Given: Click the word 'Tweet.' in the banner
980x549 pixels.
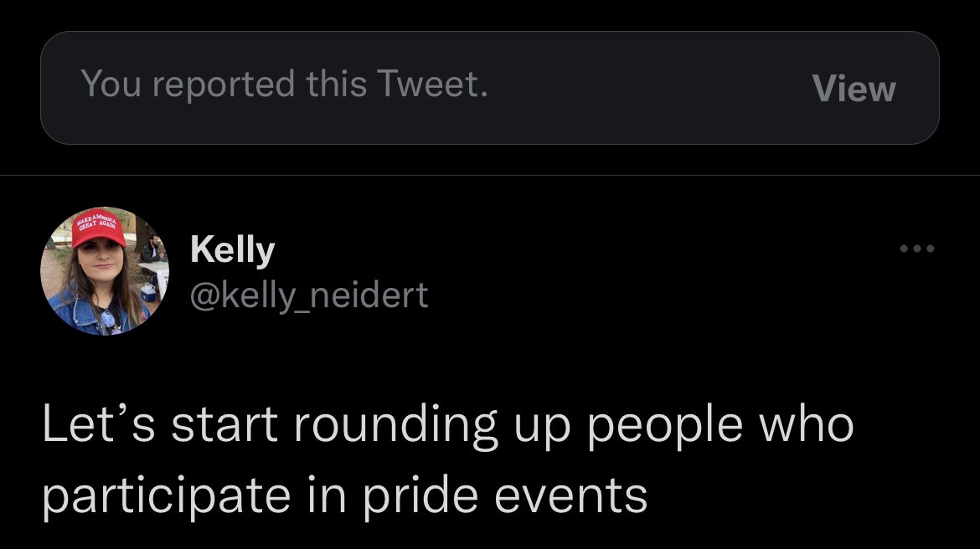Looking at the screenshot, I should (x=432, y=85).
